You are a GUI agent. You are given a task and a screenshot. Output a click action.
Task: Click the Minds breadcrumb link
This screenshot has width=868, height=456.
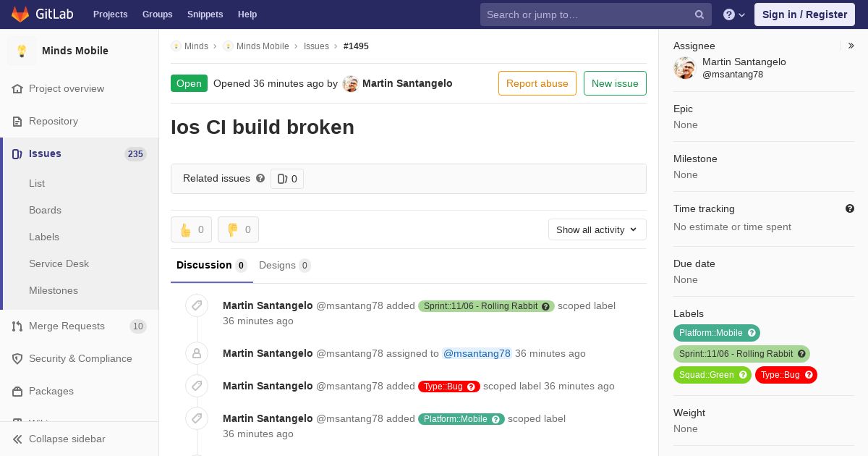pyautogui.click(x=196, y=46)
